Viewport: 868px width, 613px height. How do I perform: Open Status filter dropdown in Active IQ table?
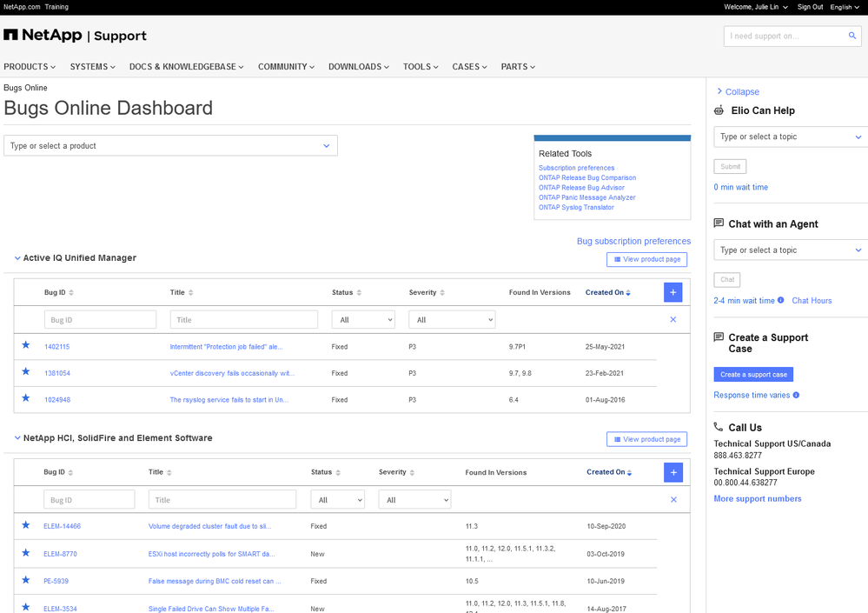click(362, 320)
